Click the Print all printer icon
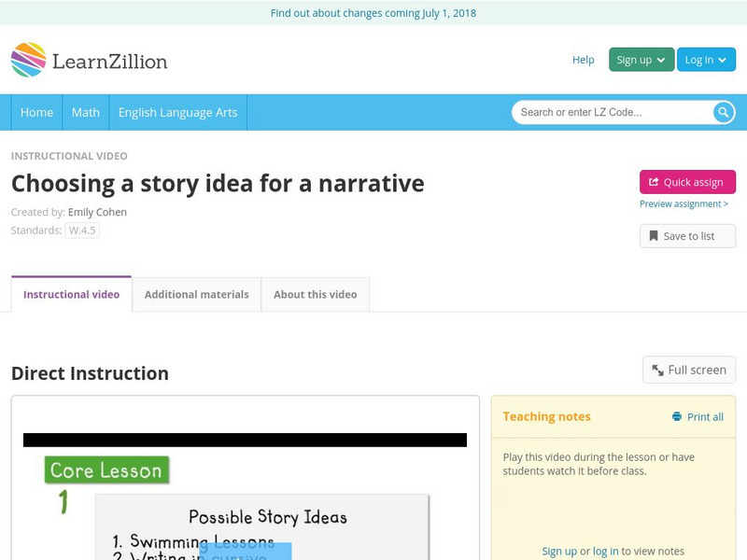Image resolution: width=747 pixels, height=560 pixels. (677, 417)
